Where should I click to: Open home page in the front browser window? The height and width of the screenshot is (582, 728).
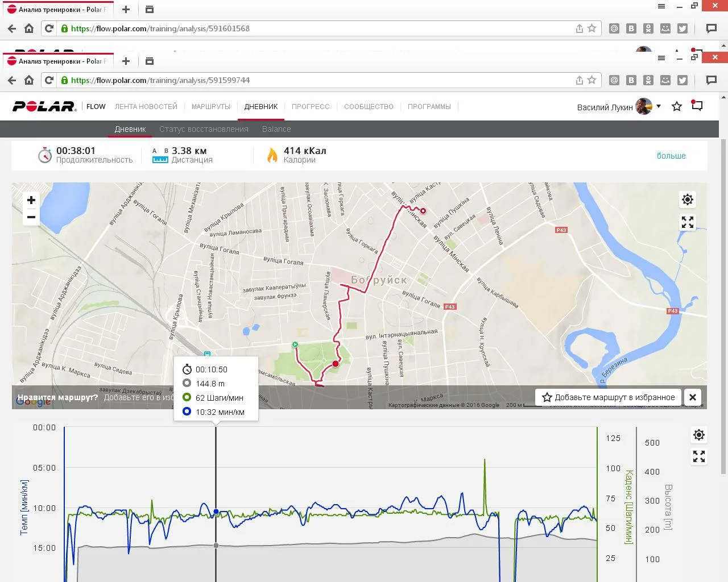tap(29, 80)
